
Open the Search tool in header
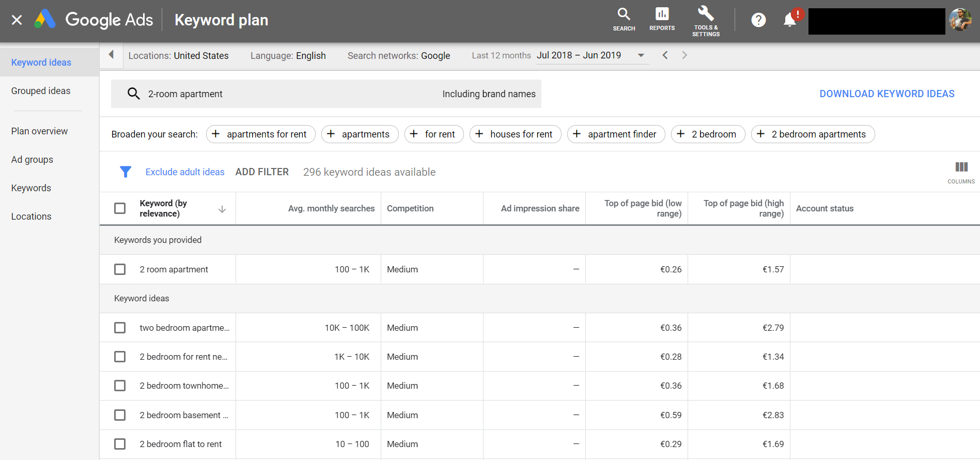[x=624, y=20]
